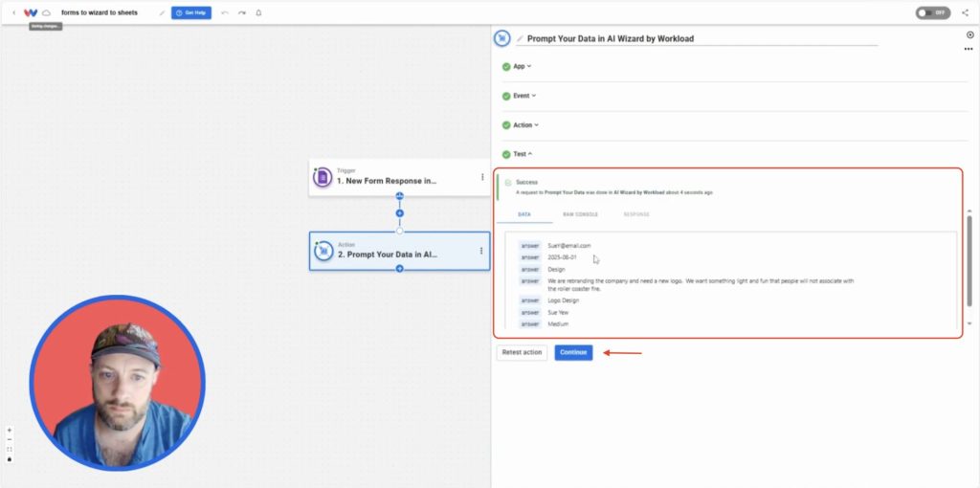Click the scrollbar down arrow in results
The height and width of the screenshot is (488, 980).
tap(969, 323)
